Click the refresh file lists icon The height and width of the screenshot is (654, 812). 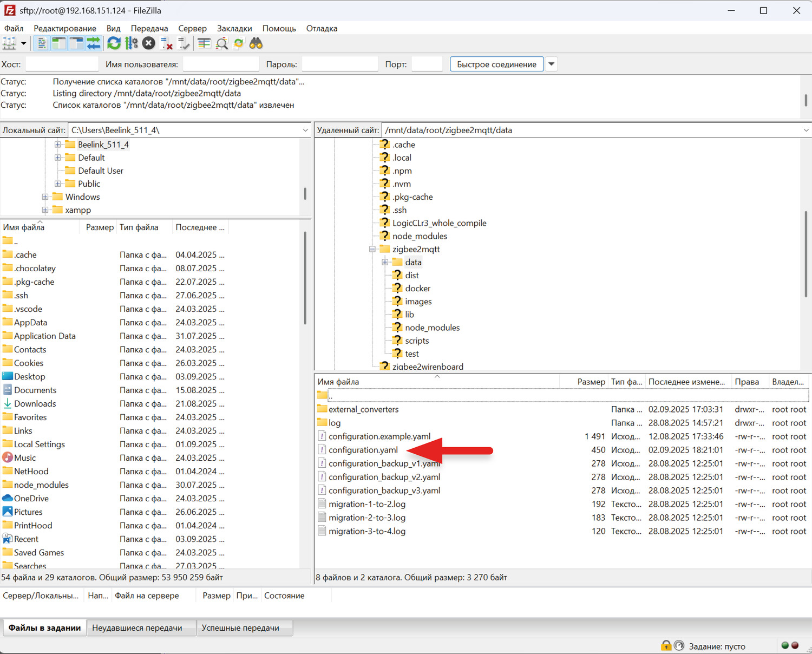tap(114, 44)
